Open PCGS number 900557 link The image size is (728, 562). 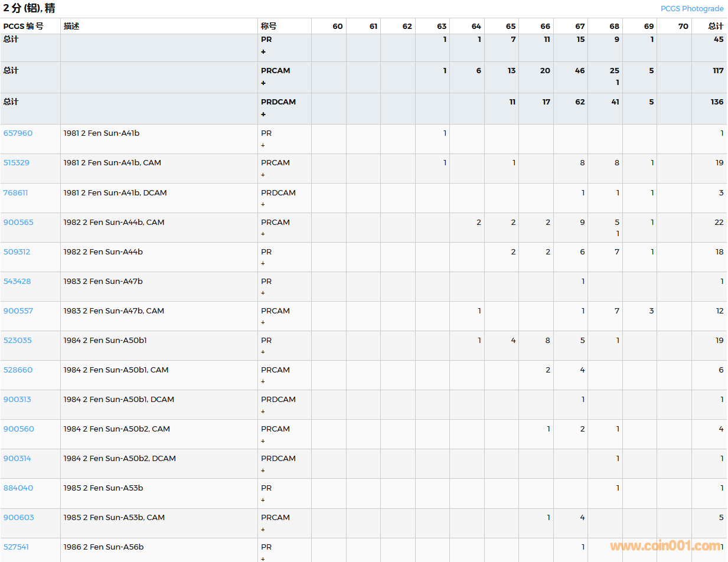click(x=18, y=311)
